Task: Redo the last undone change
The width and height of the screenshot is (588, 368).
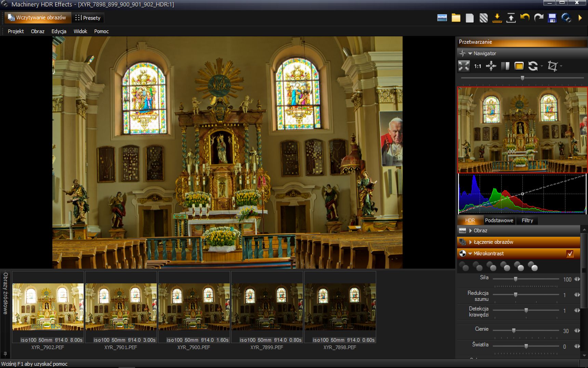Action: coord(538,18)
